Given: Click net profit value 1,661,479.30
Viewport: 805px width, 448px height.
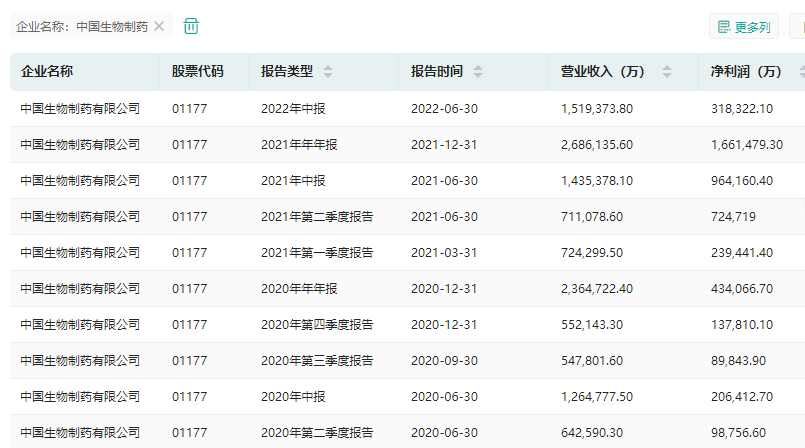Looking at the screenshot, I should click(x=746, y=145).
